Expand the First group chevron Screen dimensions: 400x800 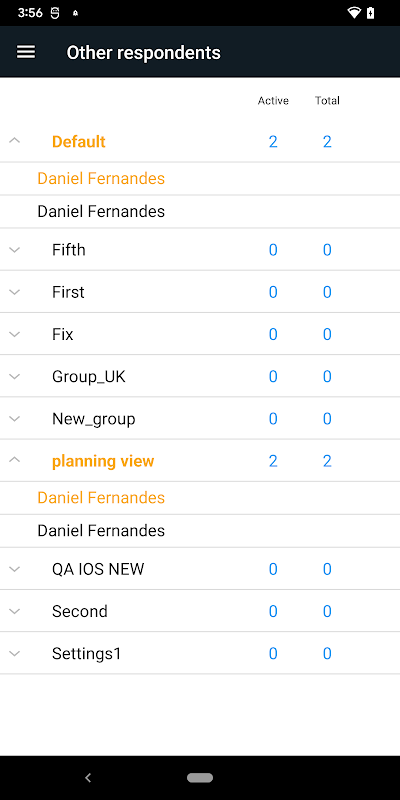coord(15,292)
